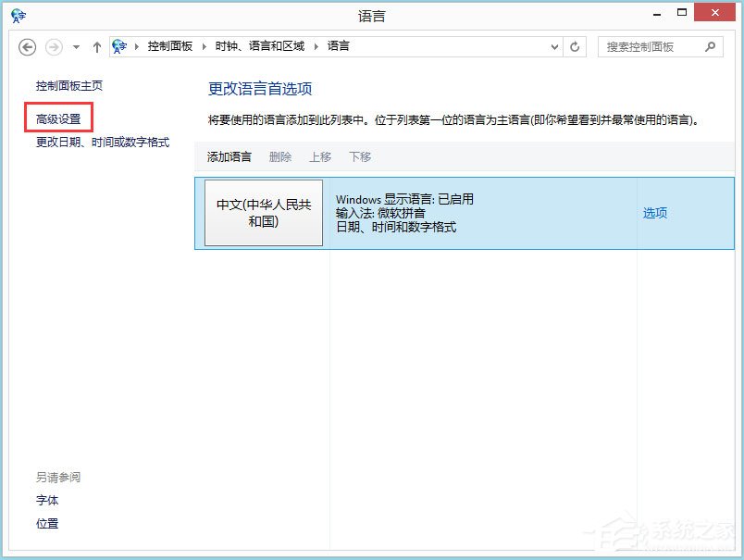This screenshot has width=744, height=560.
Task: Expand the recent locations dropdown near back button
Action: tap(76, 46)
